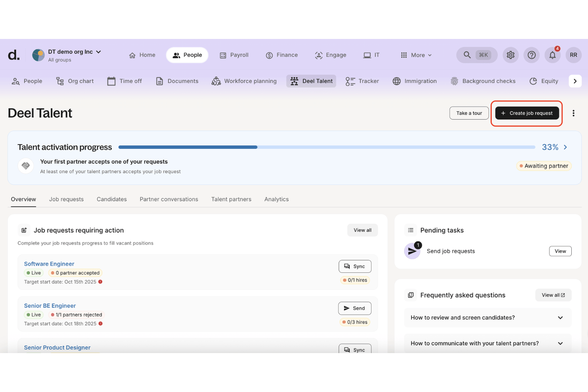This screenshot has width=588, height=392.
Task: Click the DT demo org avatar
Action: pos(39,55)
